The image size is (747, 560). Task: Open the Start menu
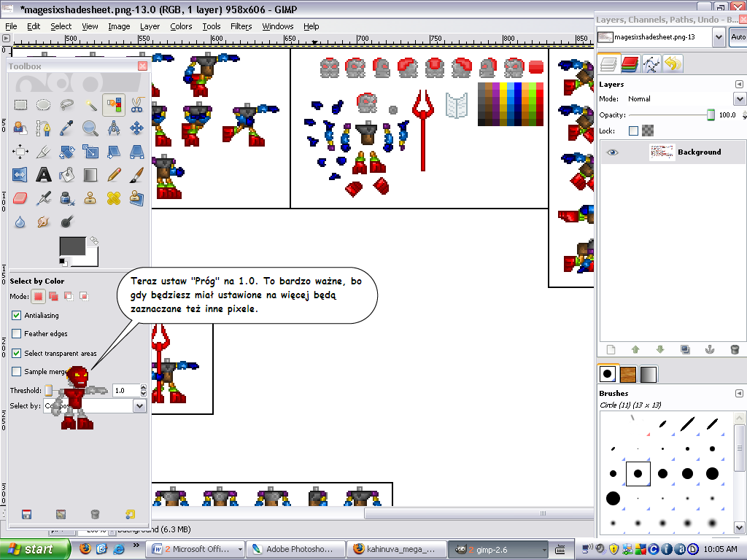[35, 549]
